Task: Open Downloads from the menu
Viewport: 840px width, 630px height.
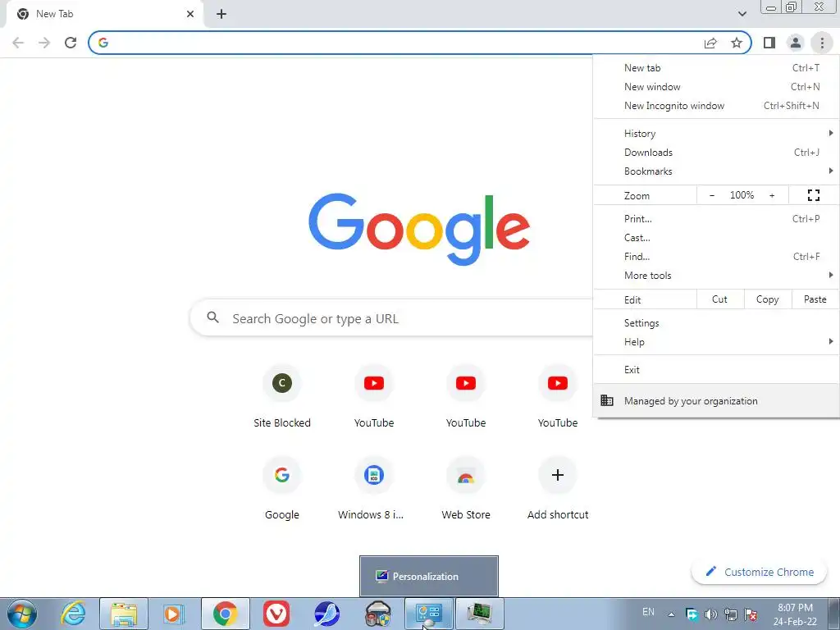Action: point(715,153)
